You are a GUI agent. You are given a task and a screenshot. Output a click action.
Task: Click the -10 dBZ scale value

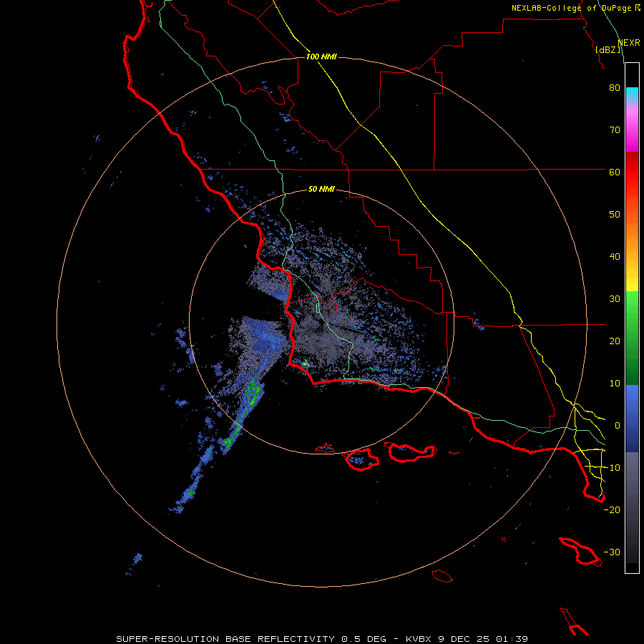click(x=612, y=468)
